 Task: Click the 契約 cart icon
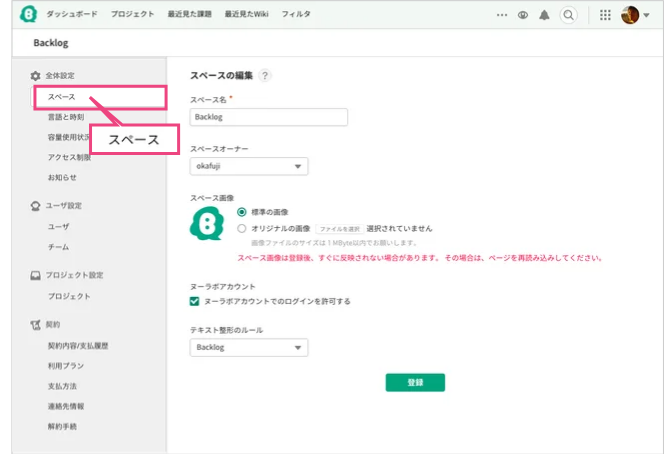(35, 325)
